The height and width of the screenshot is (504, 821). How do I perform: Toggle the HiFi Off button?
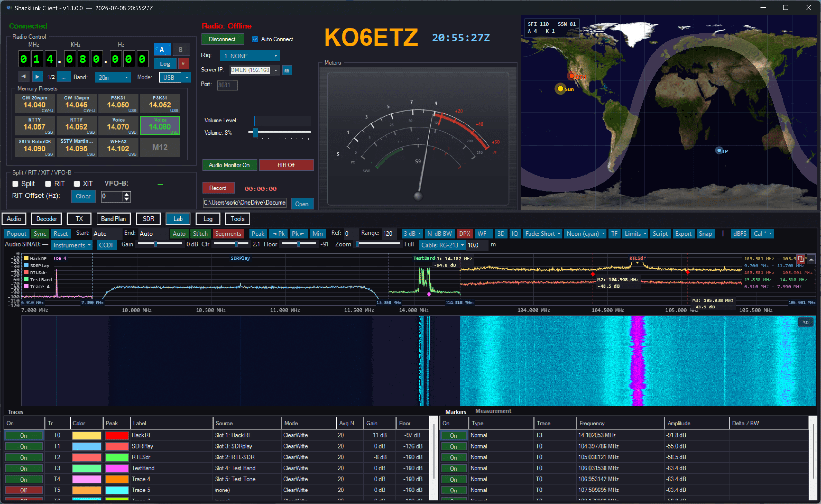(286, 165)
